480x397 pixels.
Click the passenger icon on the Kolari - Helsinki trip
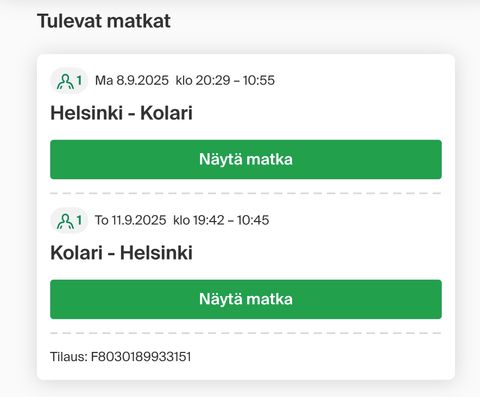pos(65,221)
